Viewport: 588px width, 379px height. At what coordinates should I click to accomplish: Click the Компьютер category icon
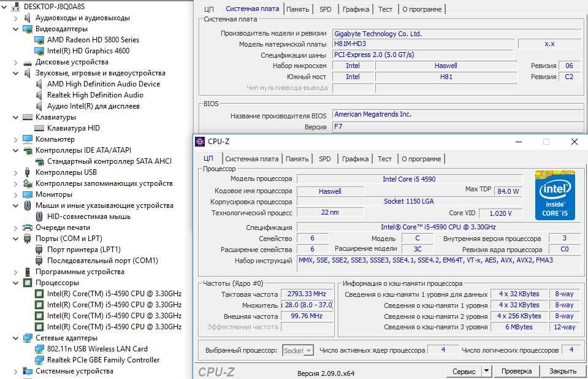(x=28, y=139)
